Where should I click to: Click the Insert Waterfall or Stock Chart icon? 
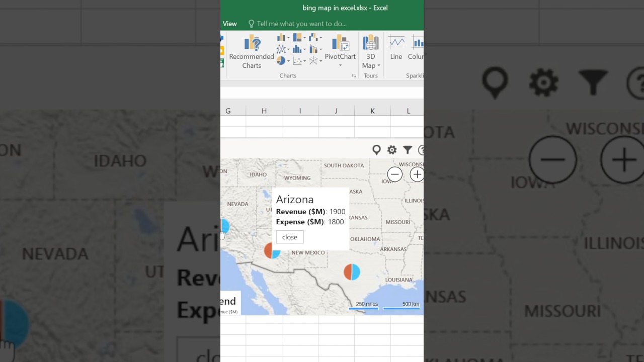pos(313,38)
